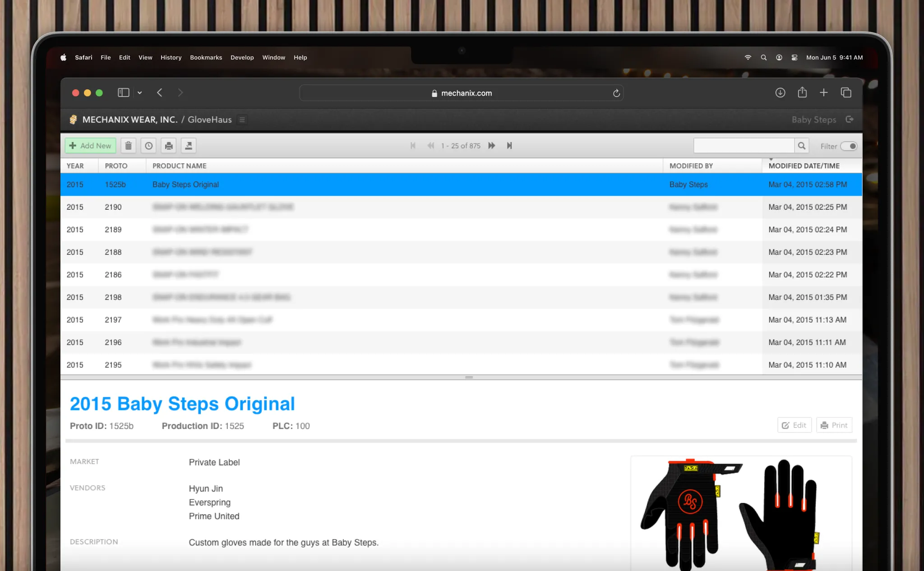Open Safari downloads icon
This screenshot has width=924, height=571.
tap(780, 92)
